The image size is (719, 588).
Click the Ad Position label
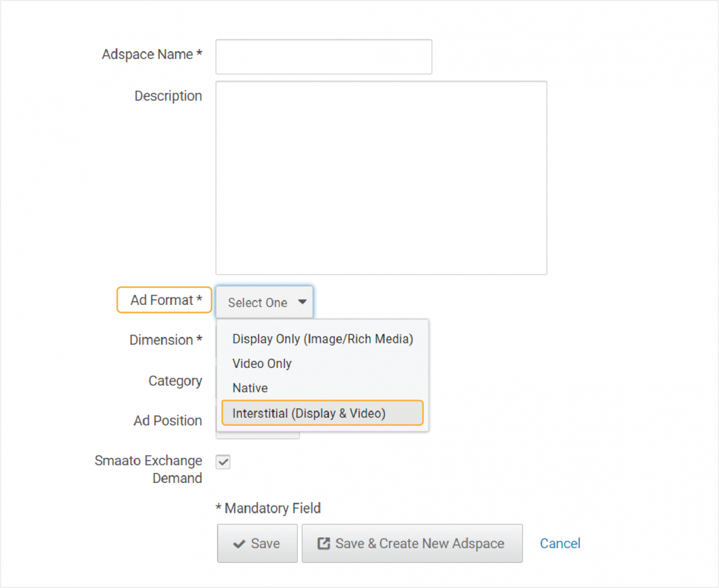168,420
